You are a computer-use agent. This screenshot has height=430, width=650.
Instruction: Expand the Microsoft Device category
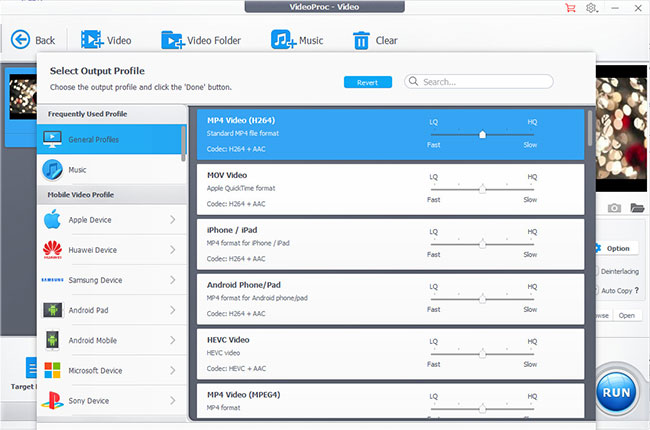coord(110,370)
